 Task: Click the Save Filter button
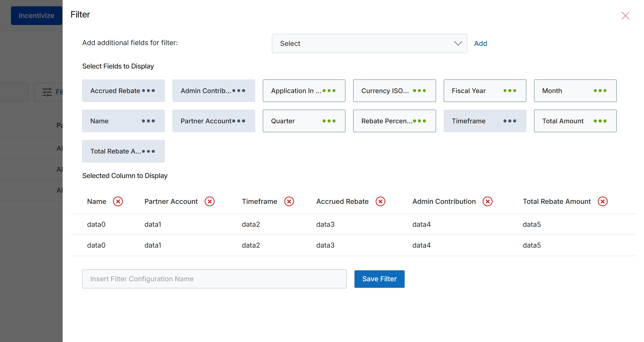(x=380, y=279)
